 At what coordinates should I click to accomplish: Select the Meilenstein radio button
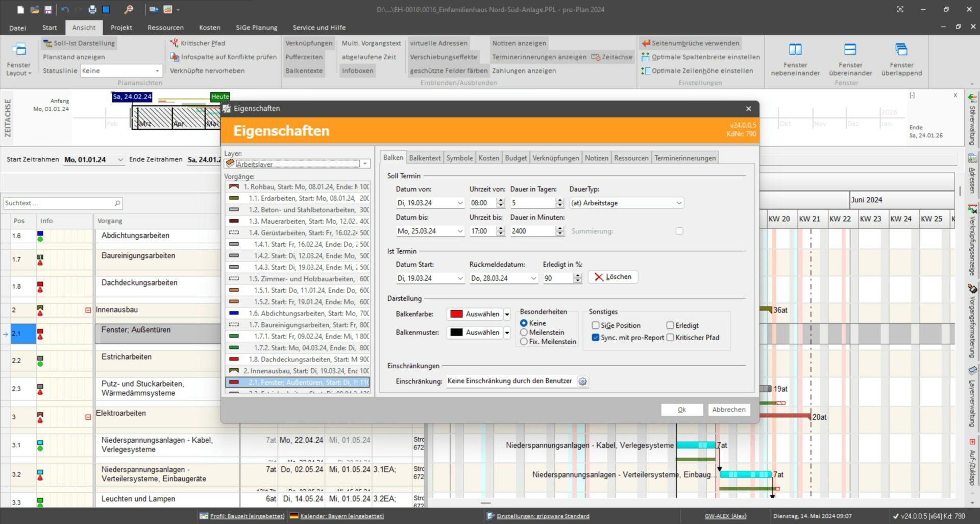[x=524, y=332]
